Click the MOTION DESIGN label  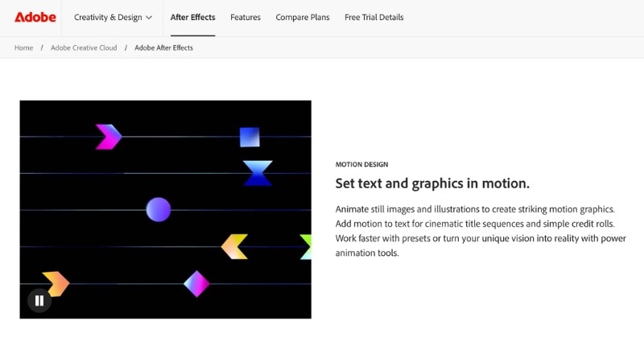point(367,164)
